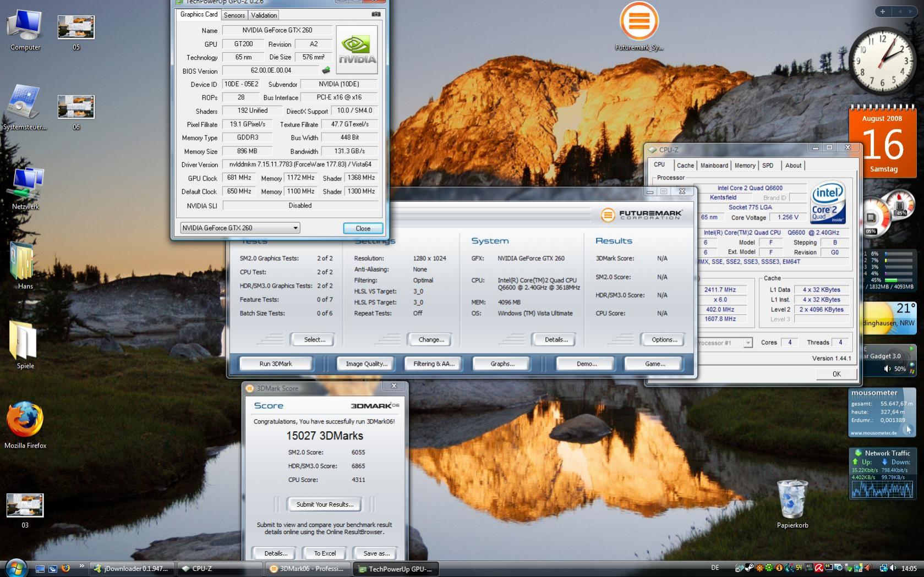Screen dimensions: 924x577
Task: Click the network connection tray icon
Action: [x=883, y=568]
